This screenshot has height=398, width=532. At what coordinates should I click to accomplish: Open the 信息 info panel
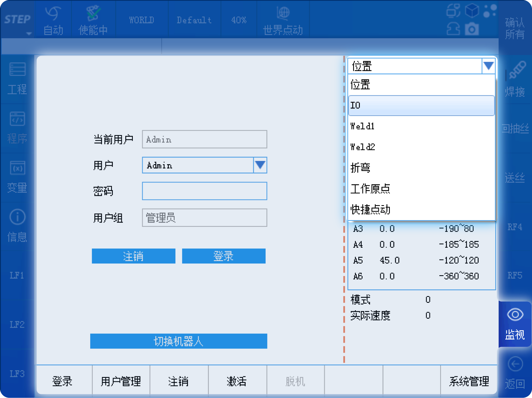(17, 226)
